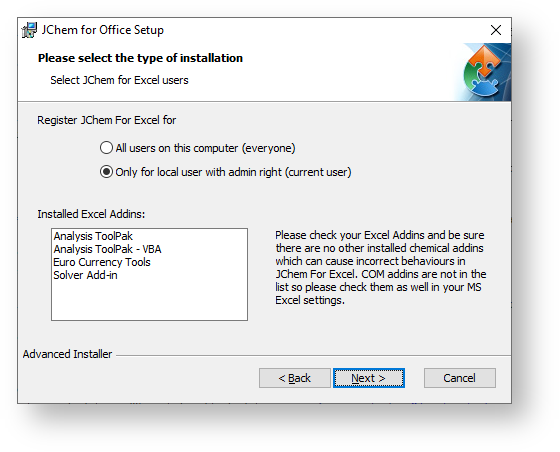Cancel the installation
The image size is (560, 452).
[x=460, y=378]
